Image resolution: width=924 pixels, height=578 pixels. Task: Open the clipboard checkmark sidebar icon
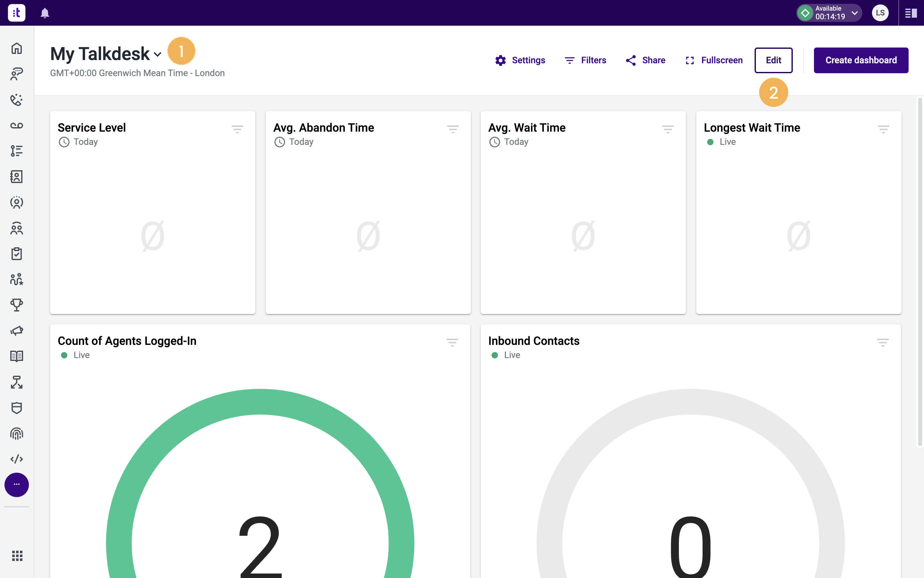(16, 254)
